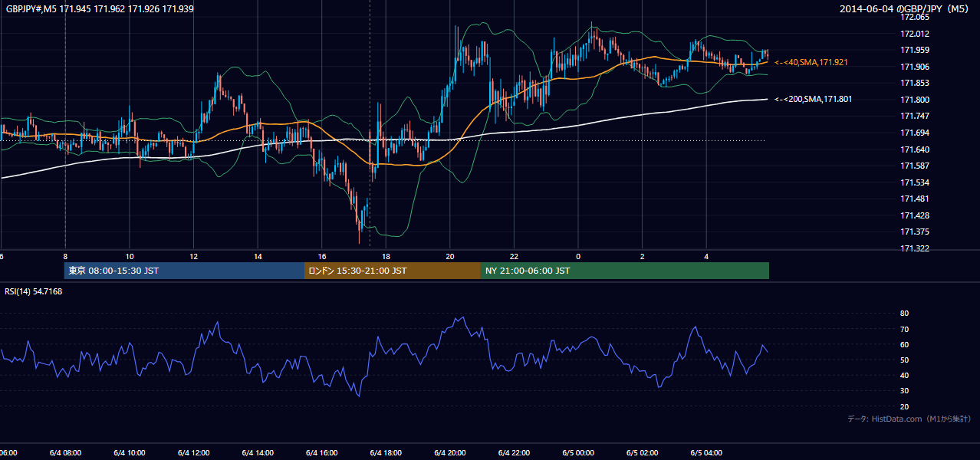Viewport: 980px width, 460px height.
Task: Click the NY 21:00-06:00 JST session bar
Action: [625, 271]
